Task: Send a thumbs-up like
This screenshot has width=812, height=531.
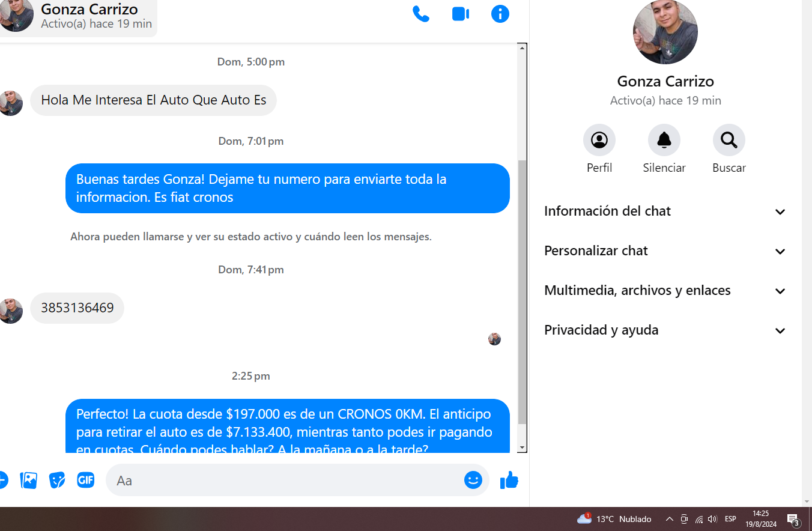Action: (509, 480)
